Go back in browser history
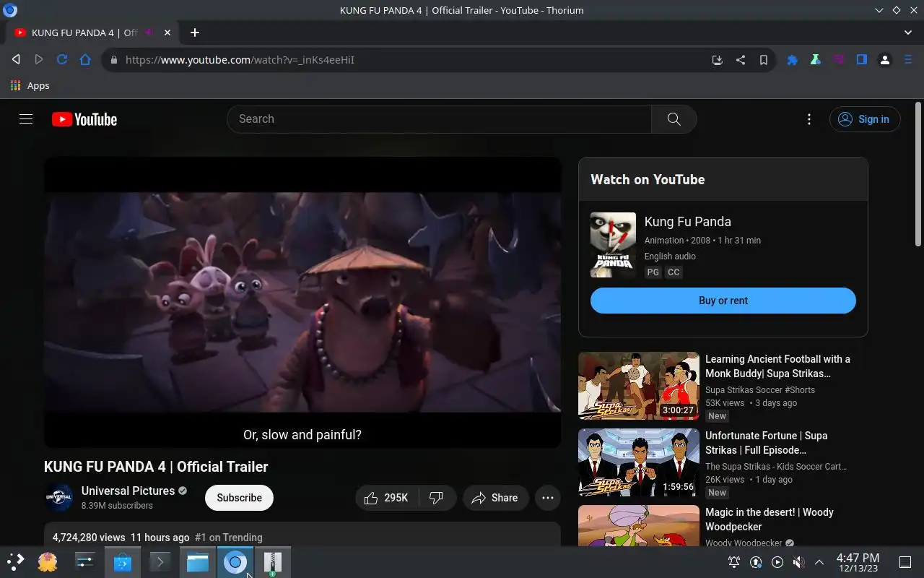924x578 pixels. tap(16, 60)
